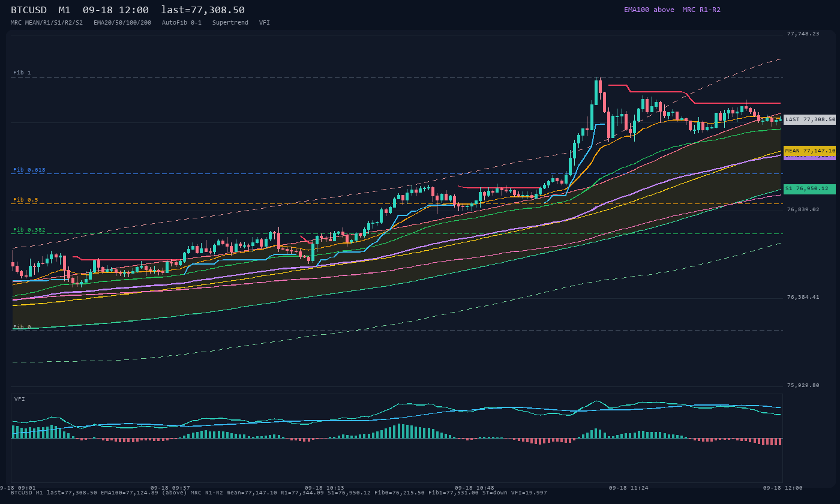Viewport: 840px width, 504px height.
Task: Click the "09-18 10:13" time axis label
Action: point(325,488)
